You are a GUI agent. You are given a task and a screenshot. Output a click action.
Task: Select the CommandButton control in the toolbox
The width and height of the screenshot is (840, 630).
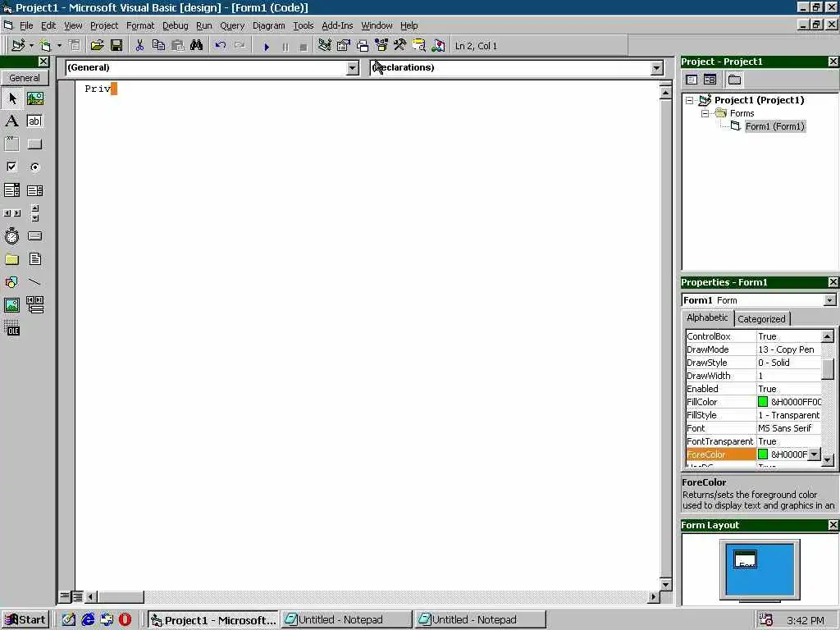pyautogui.click(x=34, y=144)
